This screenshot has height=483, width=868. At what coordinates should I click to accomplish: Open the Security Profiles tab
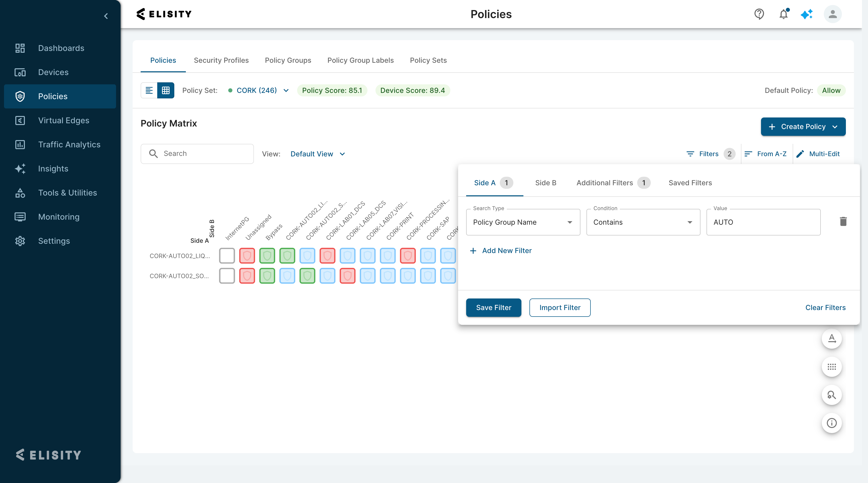[x=221, y=60]
